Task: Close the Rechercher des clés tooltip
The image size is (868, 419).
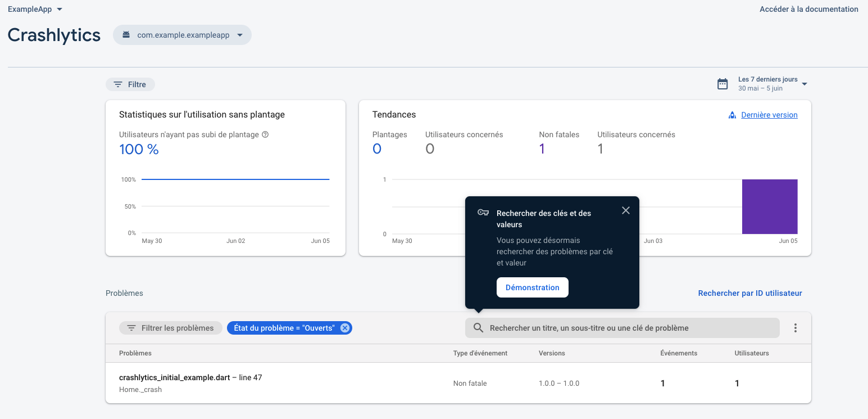Action: 626,210
